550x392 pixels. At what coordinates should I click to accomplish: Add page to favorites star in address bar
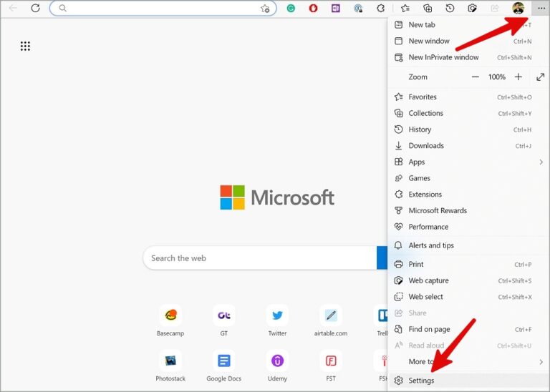pyautogui.click(x=265, y=9)
